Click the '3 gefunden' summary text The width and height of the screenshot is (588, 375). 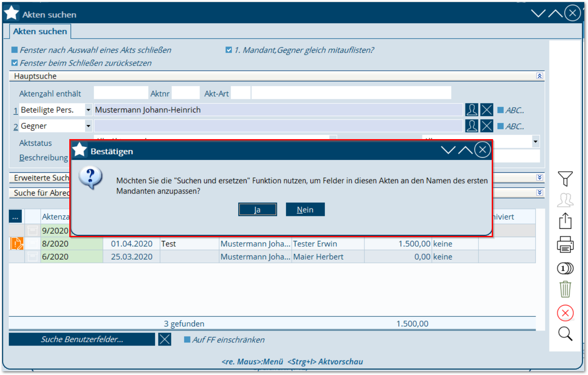click(x=184, y=324)
